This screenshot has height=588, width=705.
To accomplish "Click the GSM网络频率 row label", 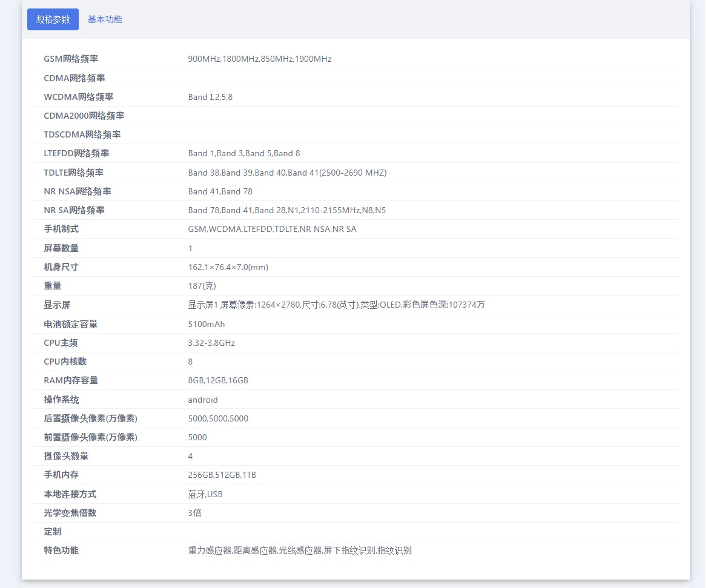I will point(71,59).
